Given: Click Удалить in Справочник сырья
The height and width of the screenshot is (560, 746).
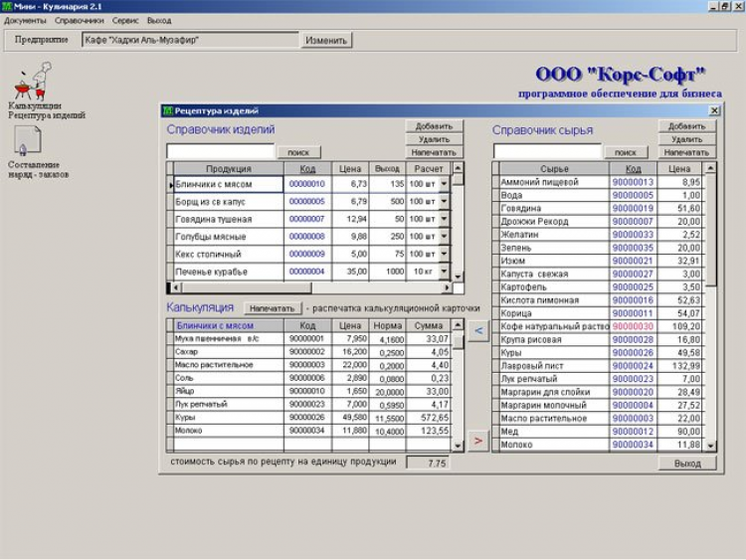Looking at the screenshot, I should pos(687,139).
